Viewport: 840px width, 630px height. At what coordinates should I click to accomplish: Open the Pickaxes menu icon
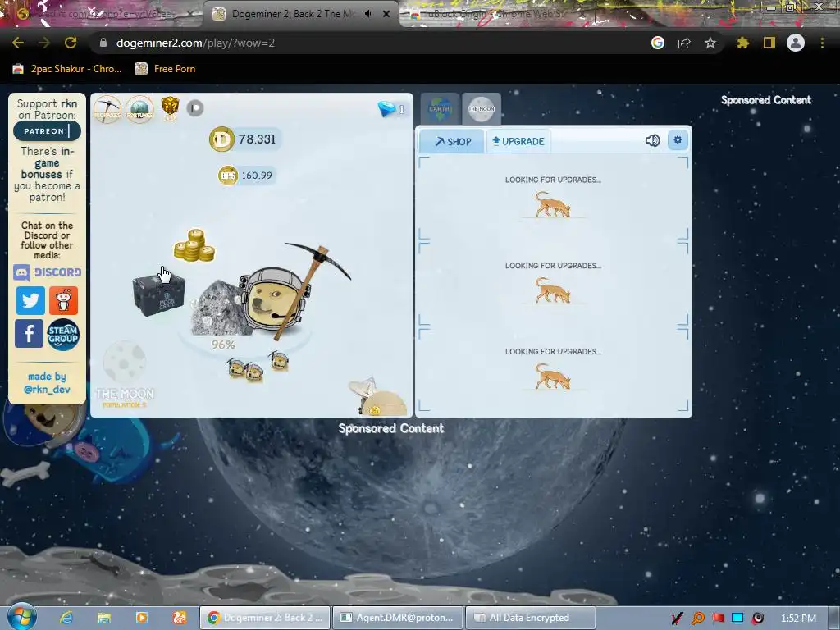pos(107,109)
